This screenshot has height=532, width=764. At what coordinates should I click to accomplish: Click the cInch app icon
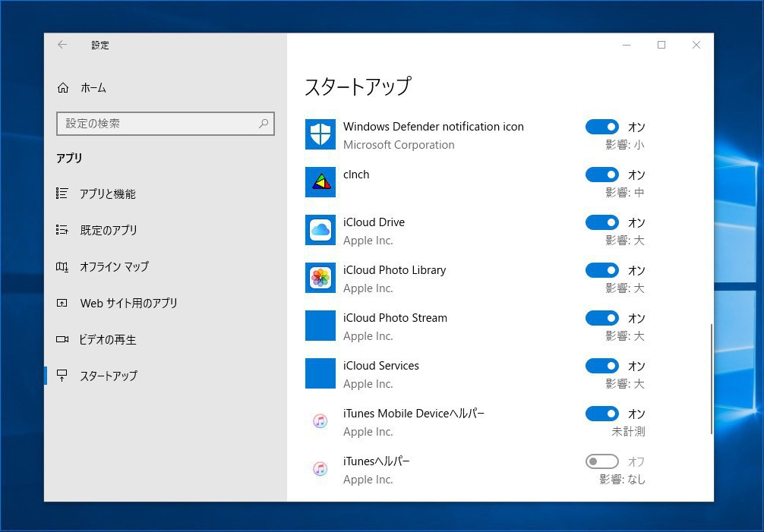pos(320,182)
